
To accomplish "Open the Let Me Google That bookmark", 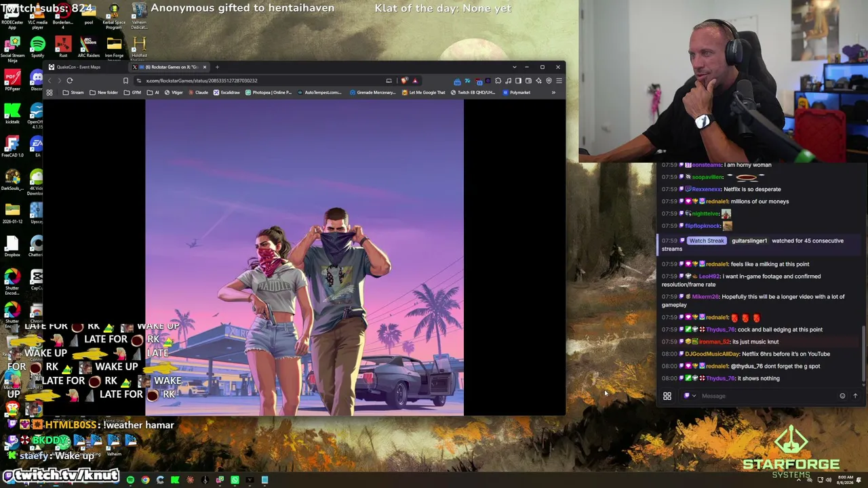I will pyautogui.click(x=424, y=92).
